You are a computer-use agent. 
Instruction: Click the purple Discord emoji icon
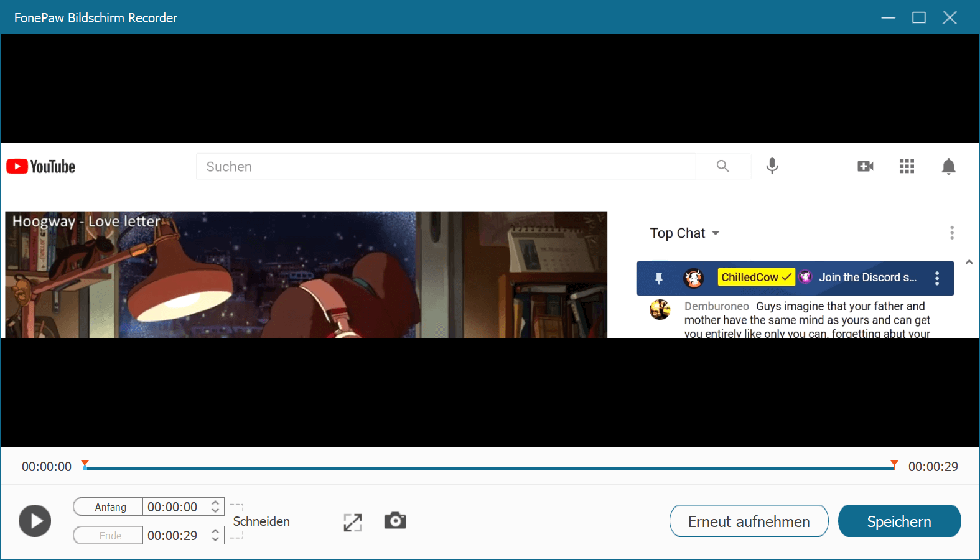(806, 277)
